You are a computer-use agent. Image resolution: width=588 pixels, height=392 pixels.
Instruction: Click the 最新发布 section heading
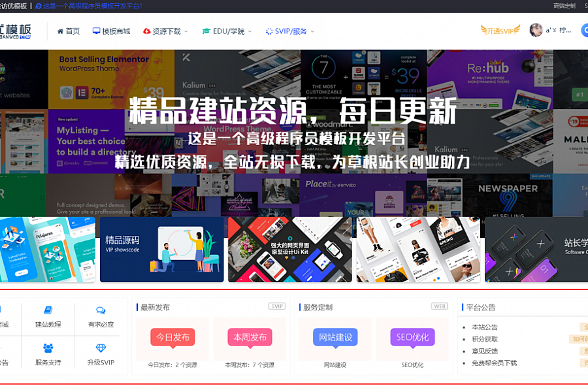coord(155,308)
